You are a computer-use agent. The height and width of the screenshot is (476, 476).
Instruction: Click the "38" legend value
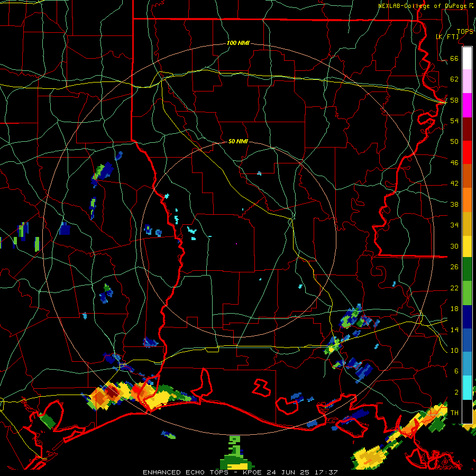(x=454, y=204)
